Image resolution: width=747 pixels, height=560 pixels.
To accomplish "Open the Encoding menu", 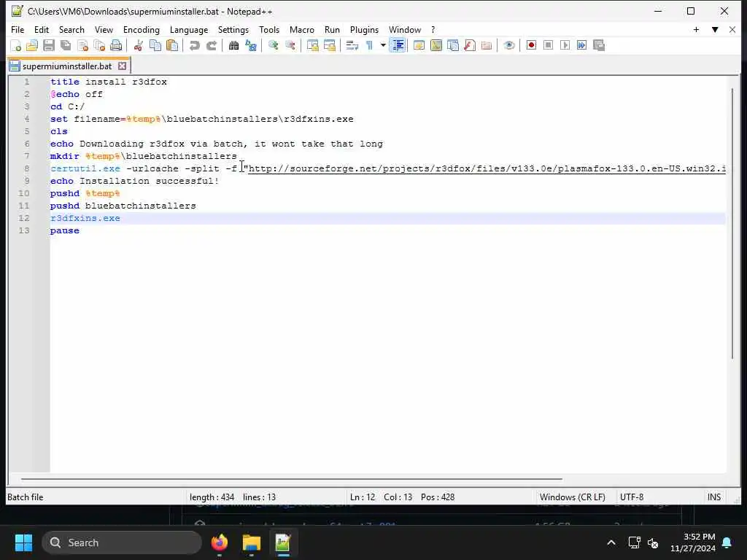I will pos(141,29).
